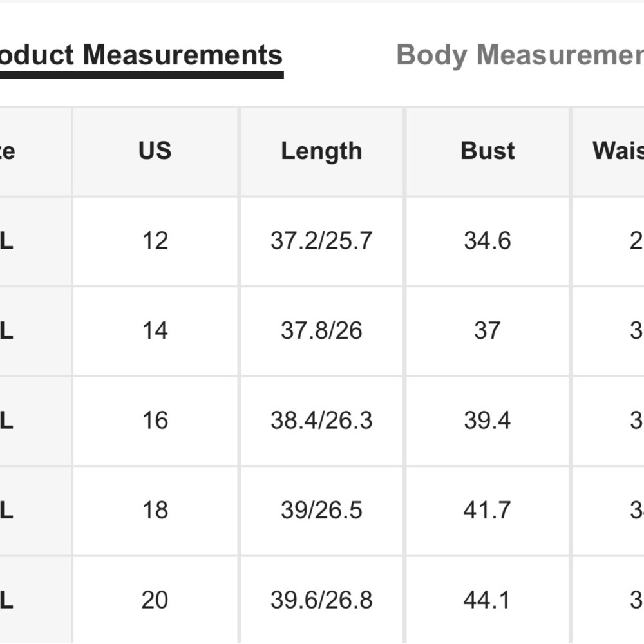This screenshot has width=644, height=644.
Task: Click the US column header
Action: click(x=155, y=151)
